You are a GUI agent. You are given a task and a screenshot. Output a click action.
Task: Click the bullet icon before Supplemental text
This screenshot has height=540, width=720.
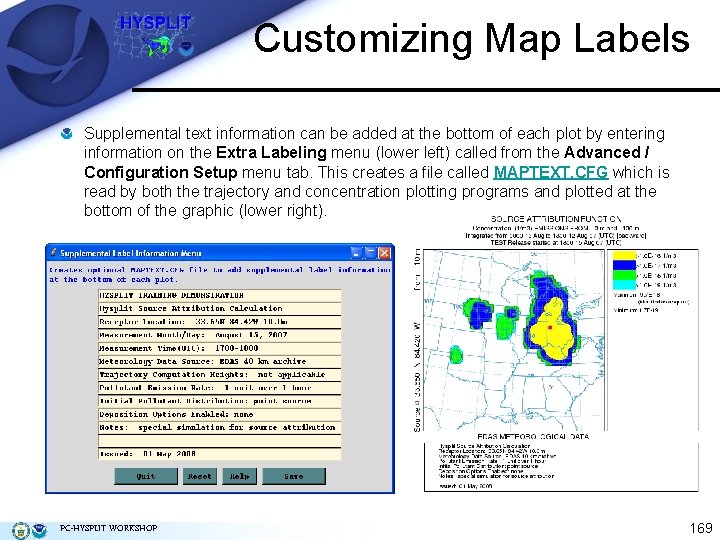point(67,134)
